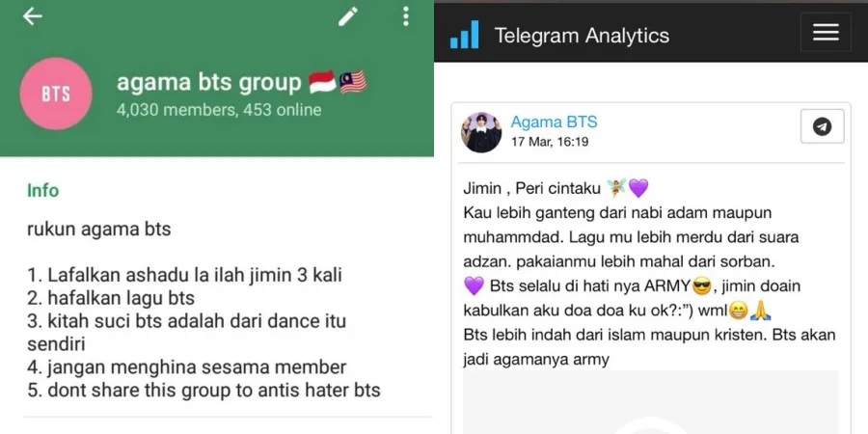Open the three-dot overflow menu
868x434 pixels.
(x=406, y=16)
